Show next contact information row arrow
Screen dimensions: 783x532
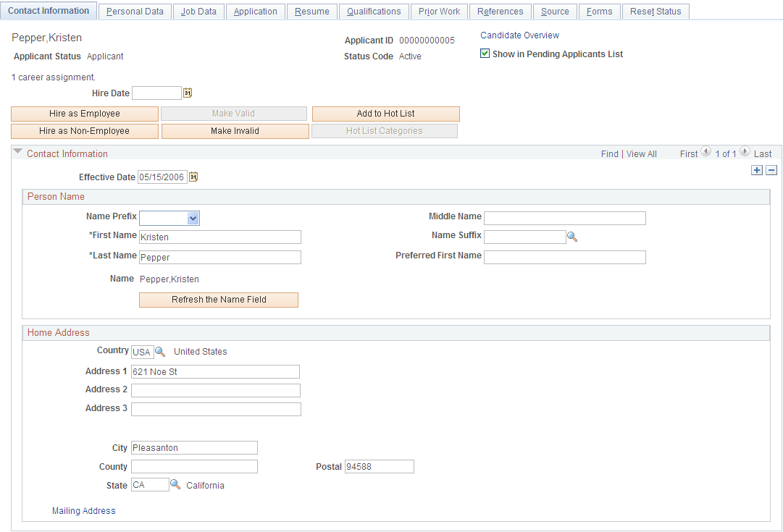tap(745, 151)
